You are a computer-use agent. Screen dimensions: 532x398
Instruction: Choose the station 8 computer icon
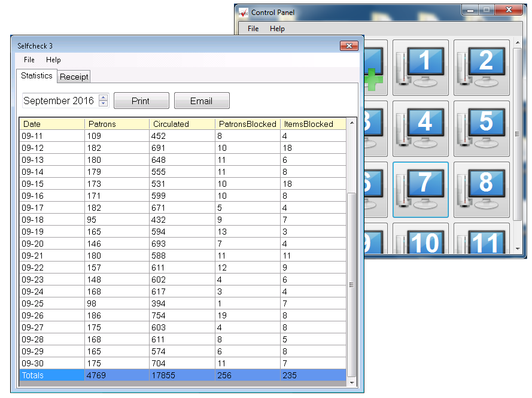point(482,190)
